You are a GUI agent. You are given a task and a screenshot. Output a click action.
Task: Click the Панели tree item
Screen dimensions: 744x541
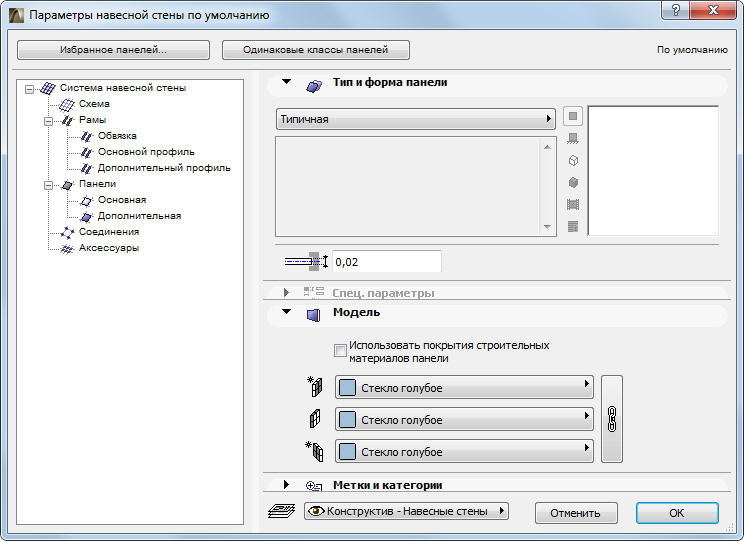point(97,184)
